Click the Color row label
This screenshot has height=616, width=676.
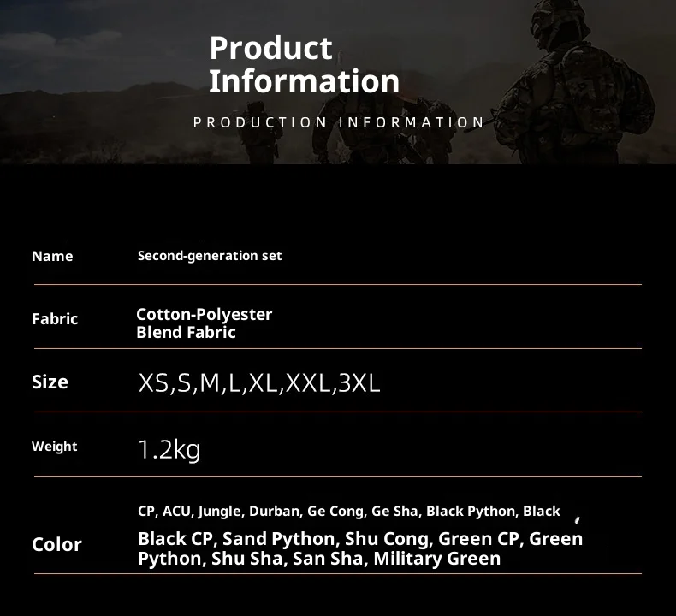coord(56,544)
